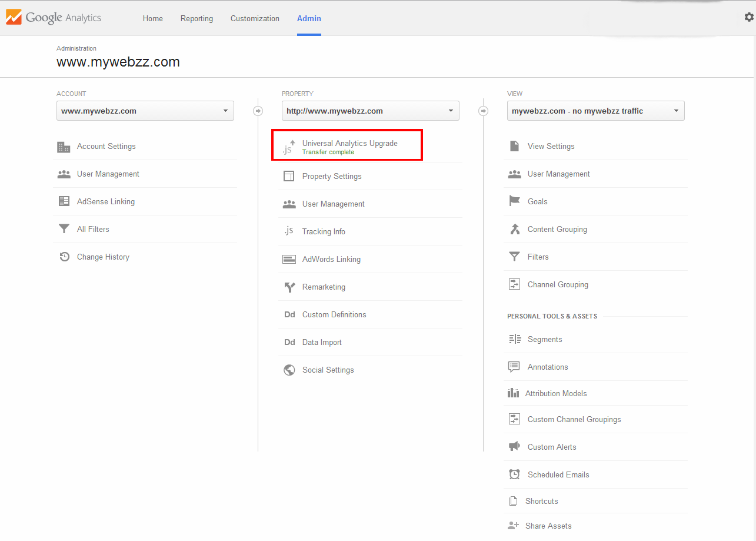Click the Account Settings building icon
The height and width of the screenshot is (541, 756).
tap(64, 147)
